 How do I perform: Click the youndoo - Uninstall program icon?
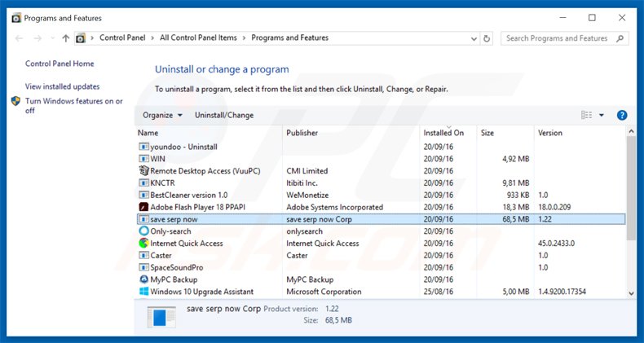click(x=143, y=147)
